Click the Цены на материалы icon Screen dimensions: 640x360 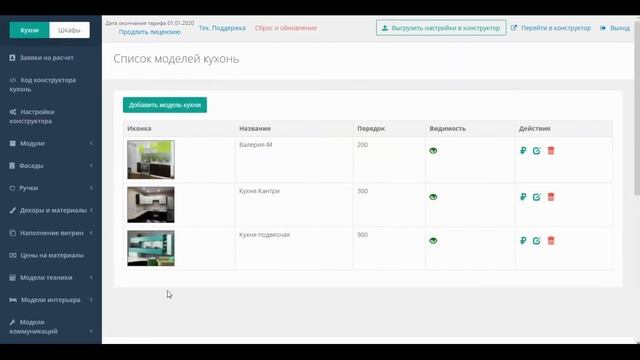coord(13,255)
